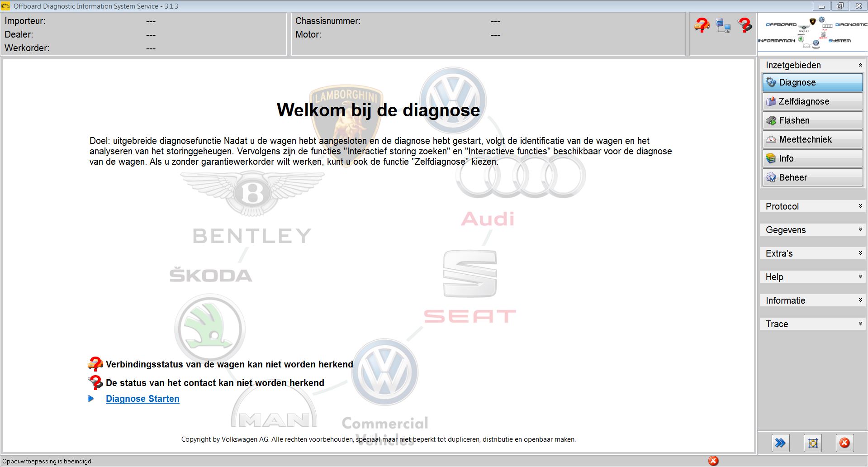Click the blue arrow beside Diagnose Starten
This screenshot has height=467, width=868.
point(91,399)
